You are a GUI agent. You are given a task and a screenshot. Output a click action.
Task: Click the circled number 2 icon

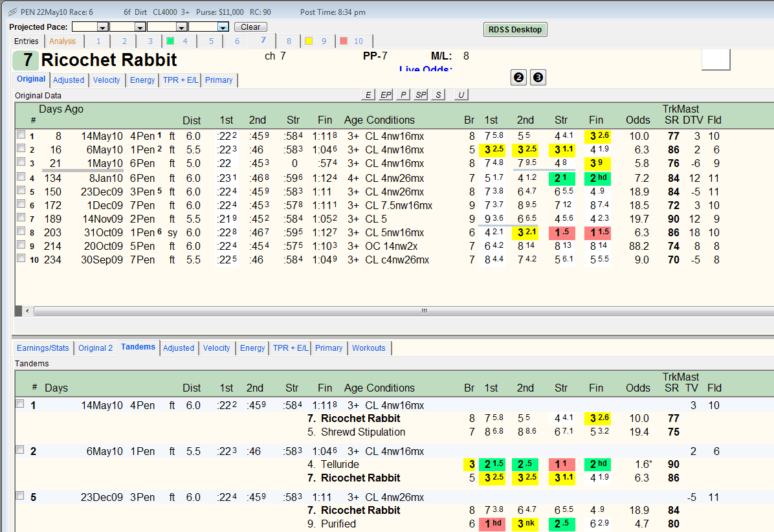pyautogui.click(x=518, y=78)
